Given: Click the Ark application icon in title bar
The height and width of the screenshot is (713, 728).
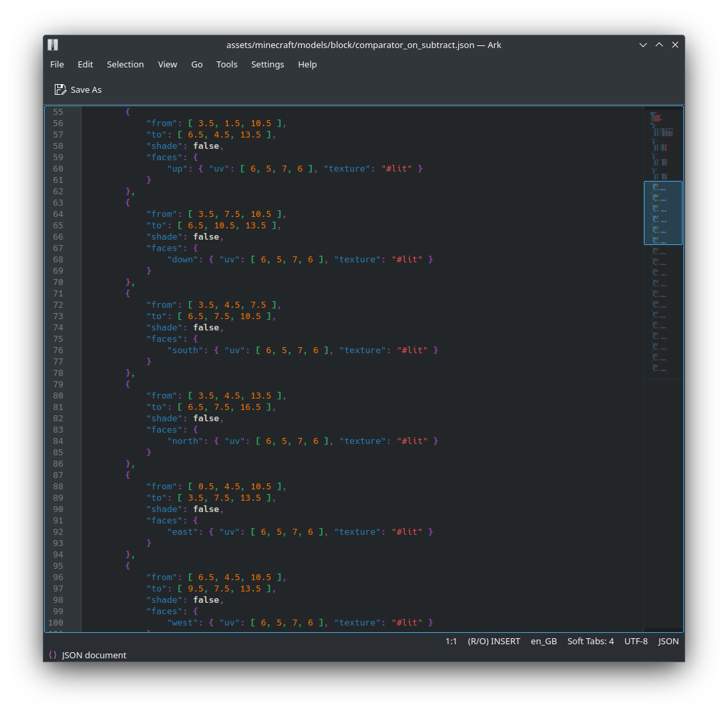Looking at the screenshot, I should (53, 45).
